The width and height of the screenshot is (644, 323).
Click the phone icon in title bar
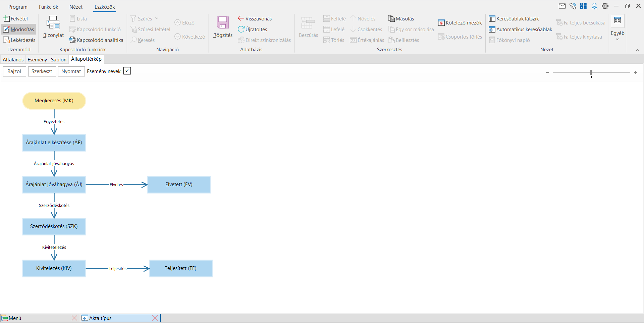[x=573, y=6]
